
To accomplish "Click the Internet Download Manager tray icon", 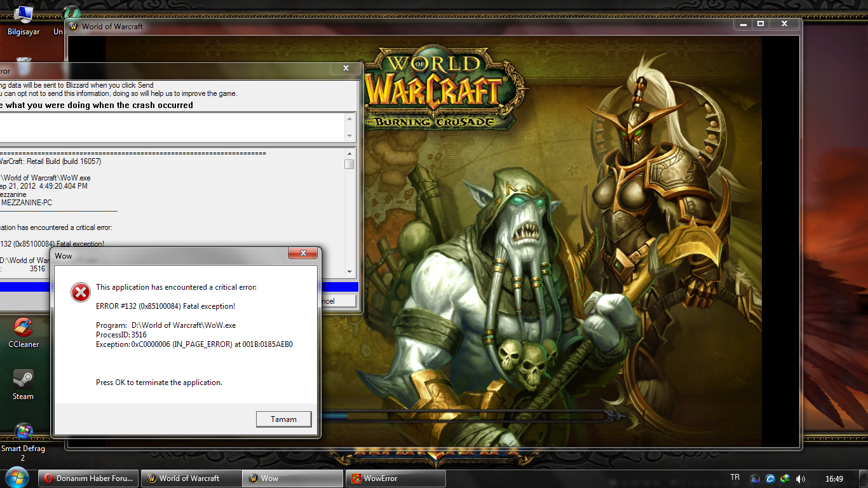I will [785, 478].
